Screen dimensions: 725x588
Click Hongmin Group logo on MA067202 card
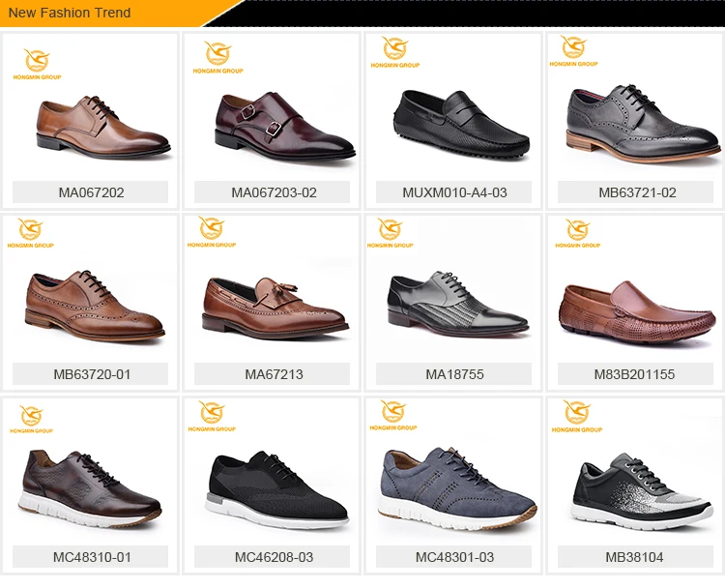[x=37, y=64]
